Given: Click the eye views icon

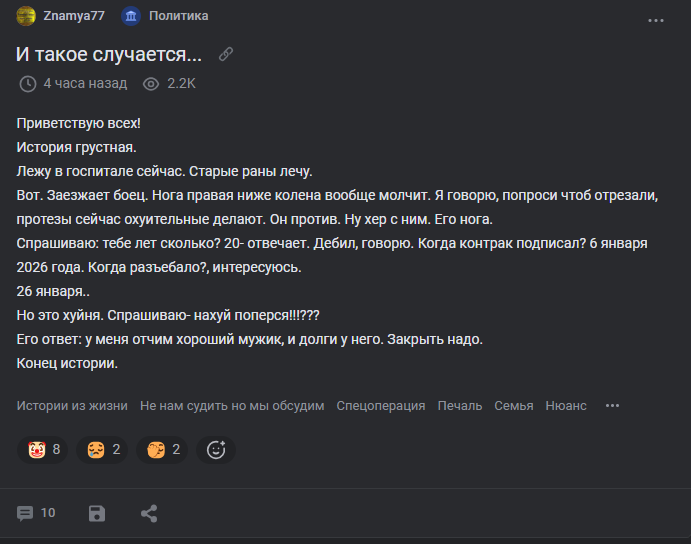Looking at the screenshot, I should pos(151,84).
